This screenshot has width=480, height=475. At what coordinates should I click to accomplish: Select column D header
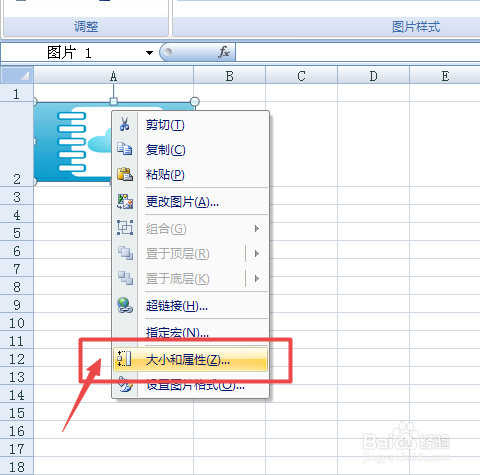tap(373, 76)
